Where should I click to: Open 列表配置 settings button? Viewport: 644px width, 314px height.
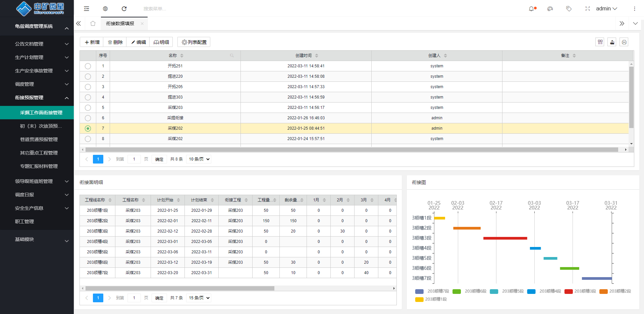tap(194, 42)
